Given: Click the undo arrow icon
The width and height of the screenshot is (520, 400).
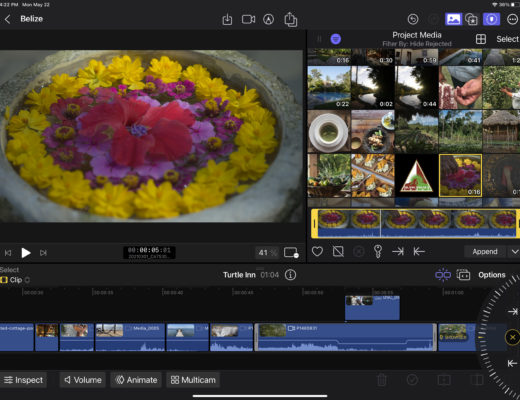Looking at the screenshot, I should tap(413, 19).
